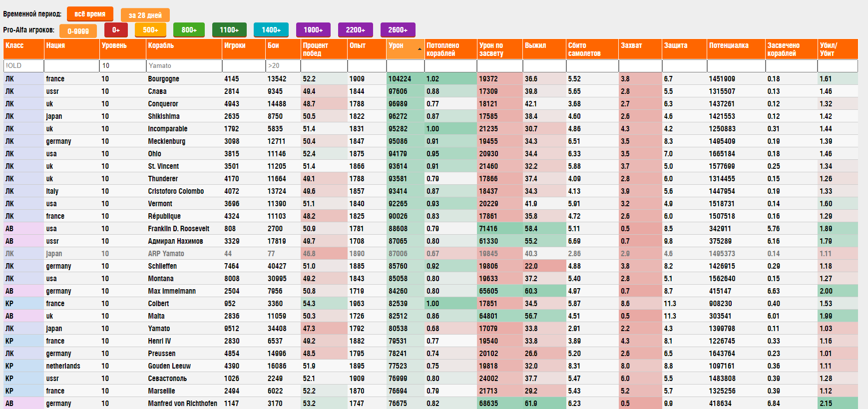
Task: Sort table by Захват column header
Action: (x=640, y=49)
